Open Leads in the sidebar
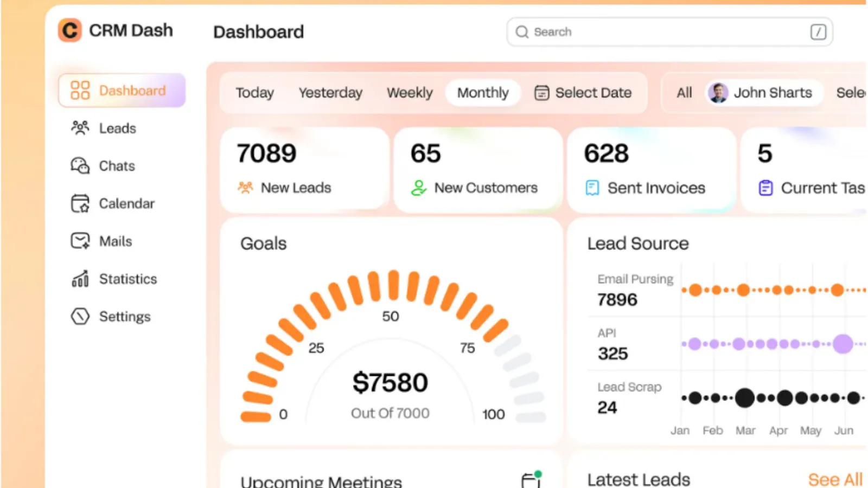Viewport: 868px width, 488px height. (x=104, y=129)
